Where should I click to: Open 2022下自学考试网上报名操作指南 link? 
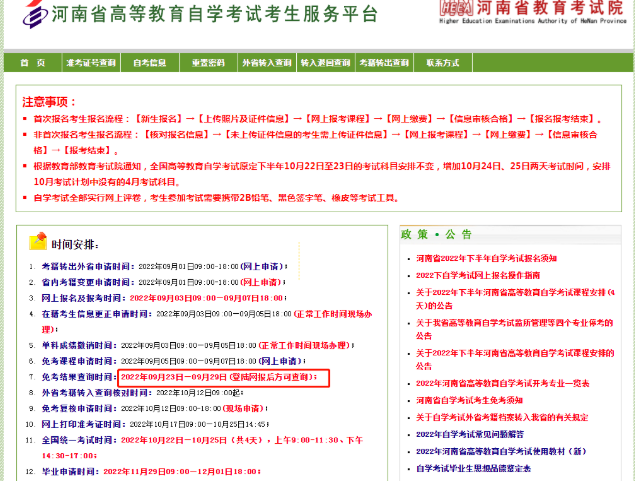[478, 275]
